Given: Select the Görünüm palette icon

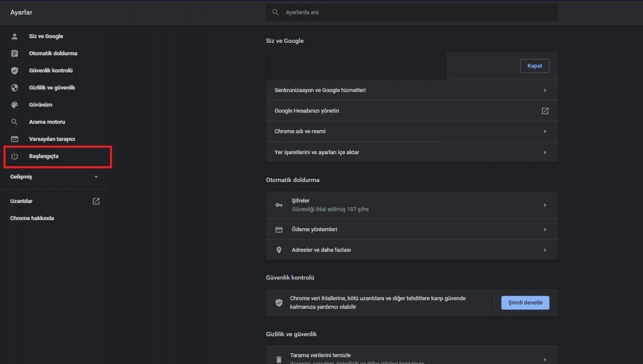Looking at the screenshot, I should tap(14, 104).
